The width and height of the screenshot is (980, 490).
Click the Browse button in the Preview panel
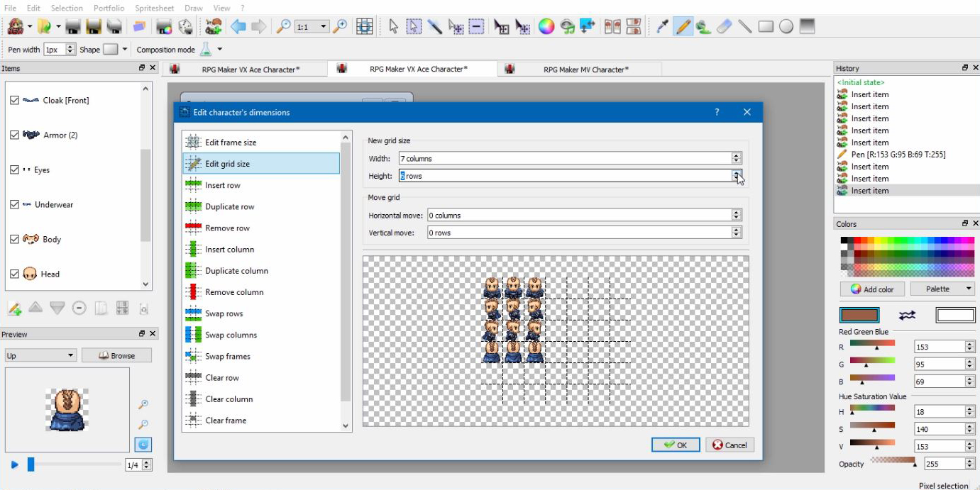(x=116, y=355)
